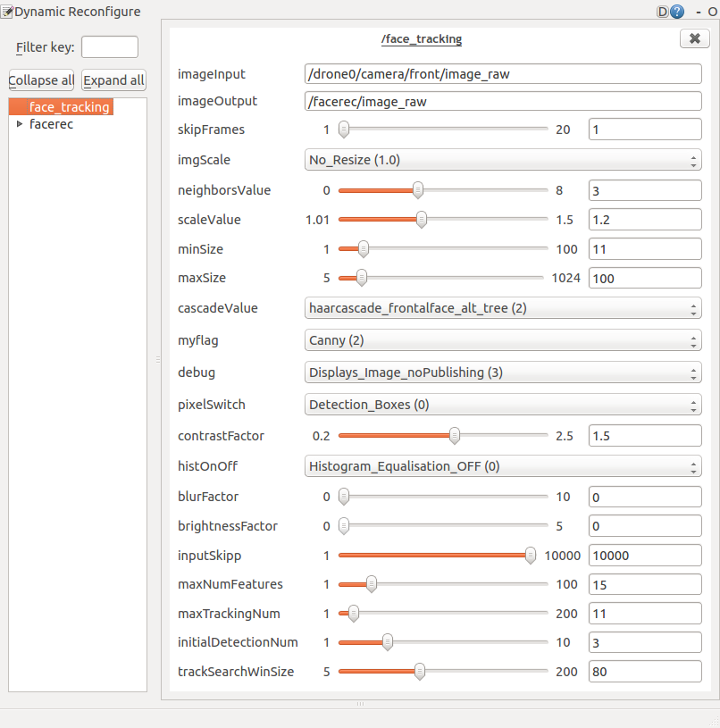Click the blurFactor slider handle
This screenshot has height=728, width=720.
coord(344,497)
